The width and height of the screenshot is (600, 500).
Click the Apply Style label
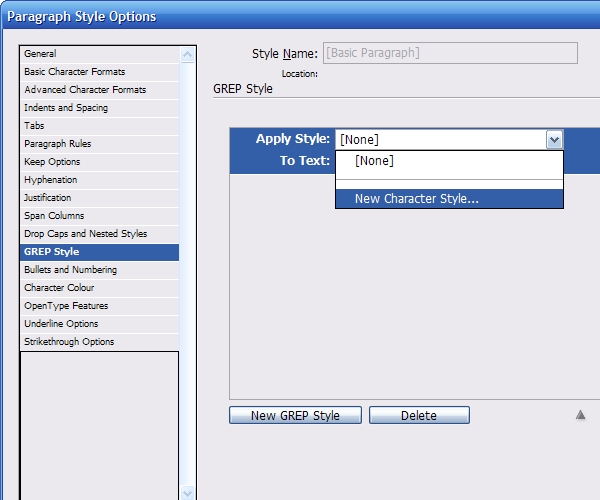point(293,139)
